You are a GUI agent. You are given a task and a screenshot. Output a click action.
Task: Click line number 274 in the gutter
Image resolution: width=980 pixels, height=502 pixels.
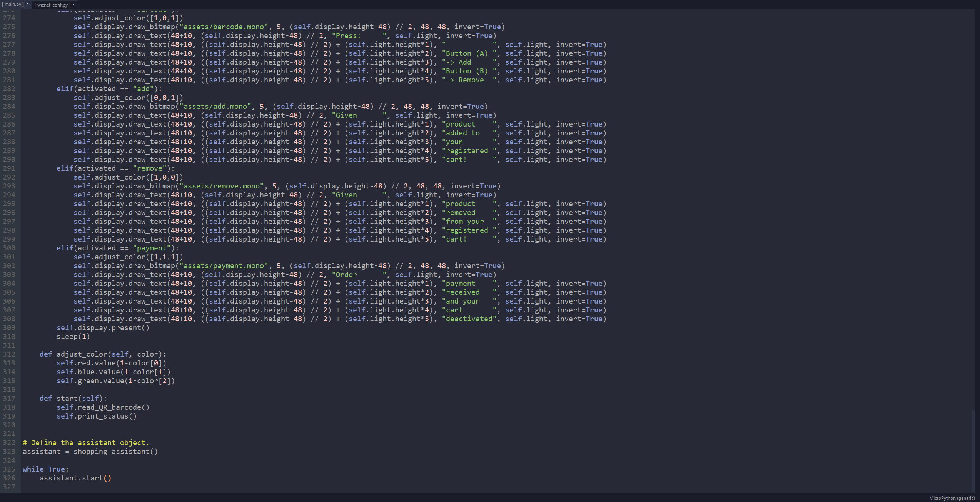[9, 18]
